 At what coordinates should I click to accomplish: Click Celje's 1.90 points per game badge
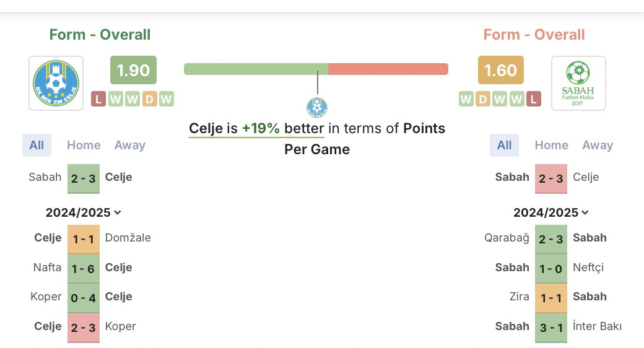coord(133,70)
